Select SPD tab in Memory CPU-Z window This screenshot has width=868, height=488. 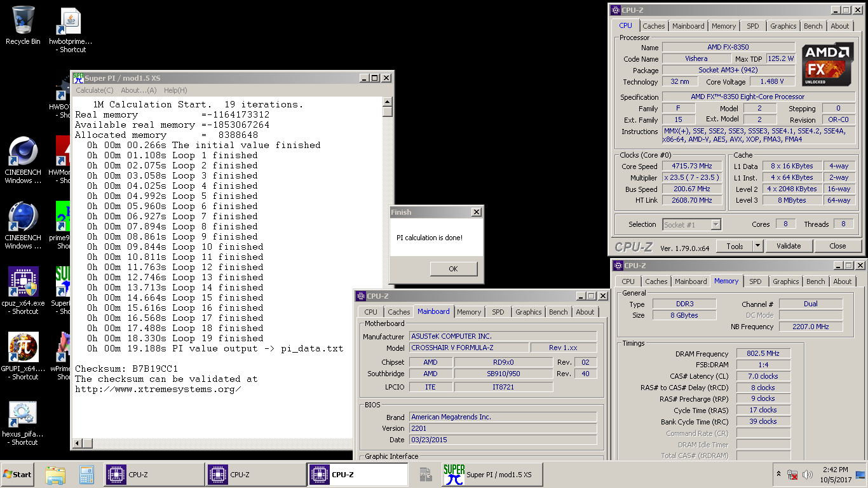[755, 281]
